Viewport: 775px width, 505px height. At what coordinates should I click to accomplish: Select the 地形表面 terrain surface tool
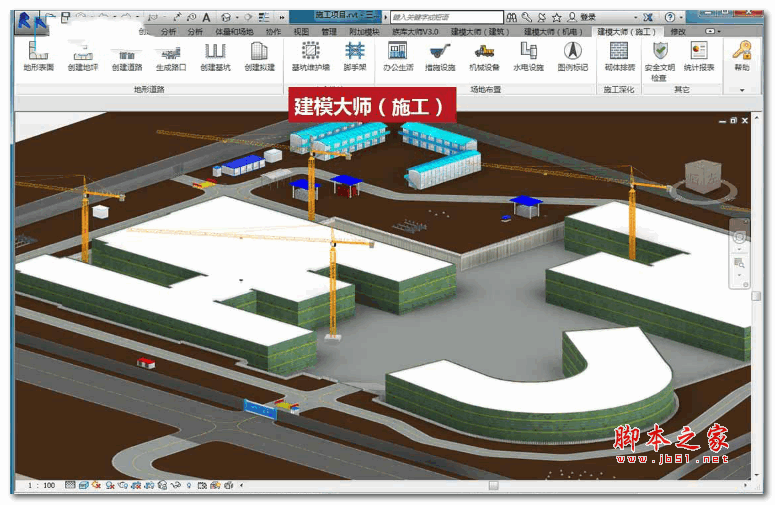point(39,57)
